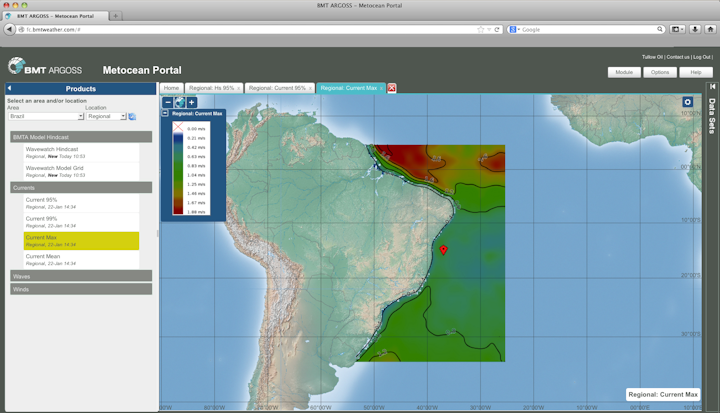Close the Regional: Current 95% tab
The image size is (720, 413).
tap(310, 89)
